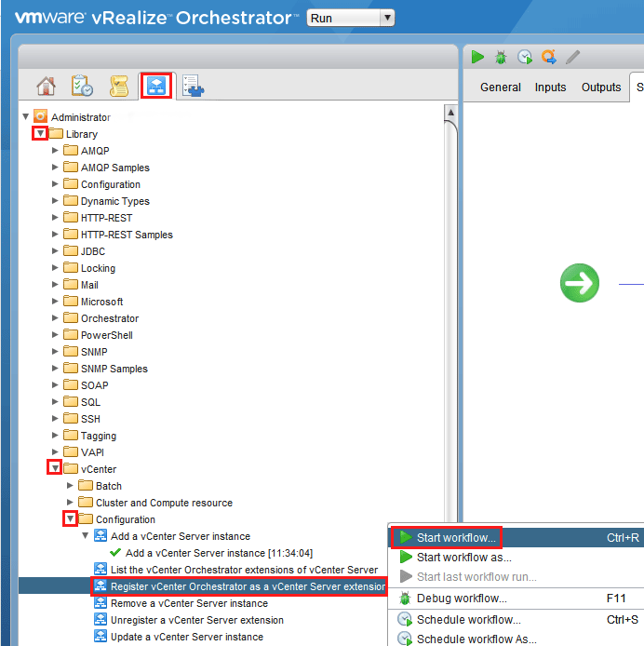Select the Tagging folder label

point(99,436)
